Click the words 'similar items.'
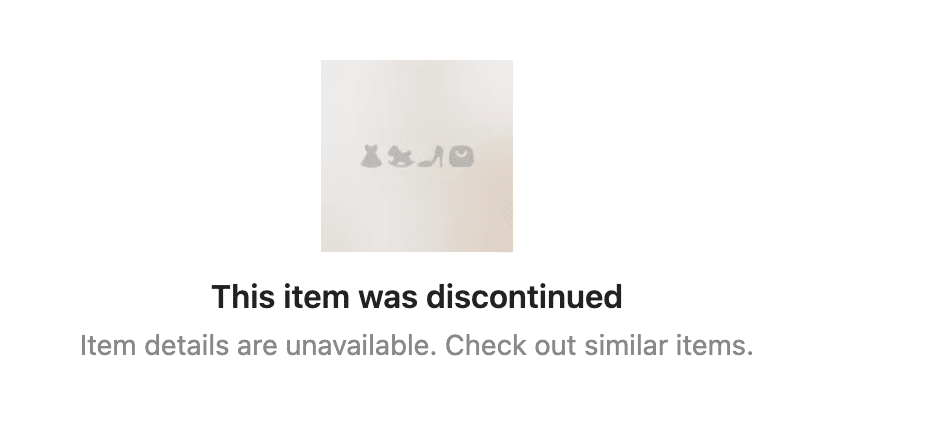The width and height of the screenshot is (928, 448). (669, 345)
